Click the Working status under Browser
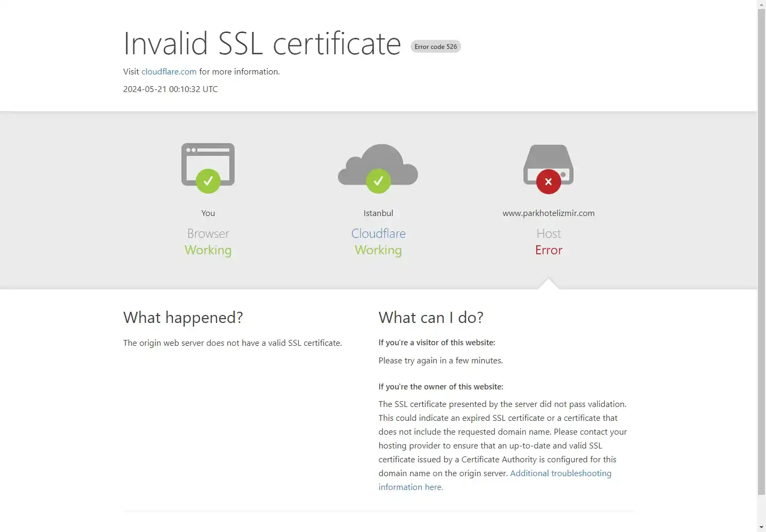 click(208, 251)
